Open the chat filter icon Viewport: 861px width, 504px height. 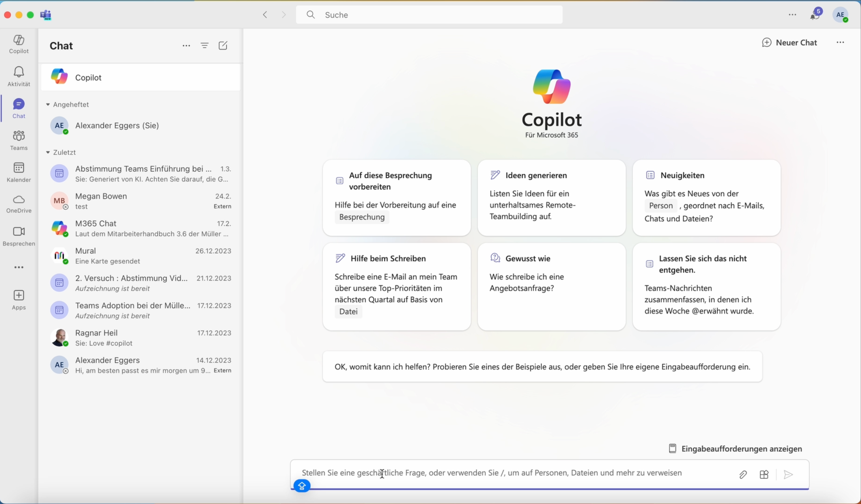click(205, 45)
